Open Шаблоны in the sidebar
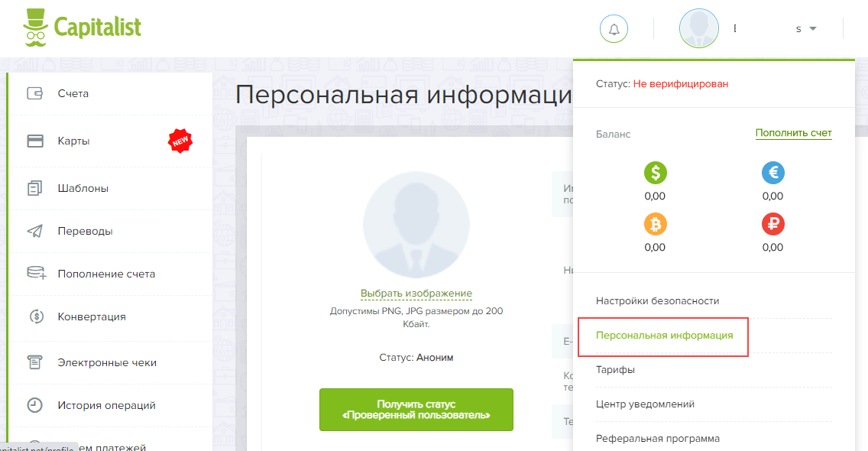 click(83, 188)
